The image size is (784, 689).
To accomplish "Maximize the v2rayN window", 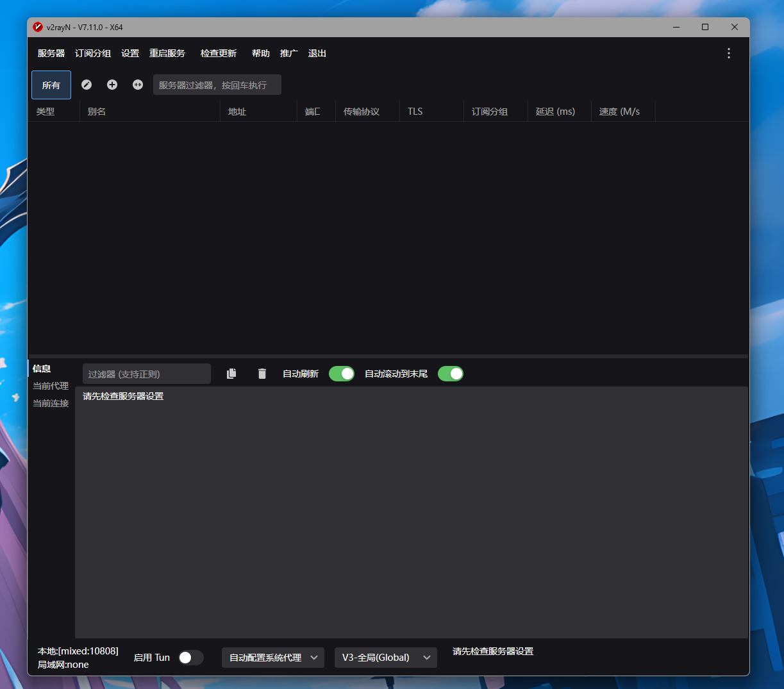I will pos(705,27).
